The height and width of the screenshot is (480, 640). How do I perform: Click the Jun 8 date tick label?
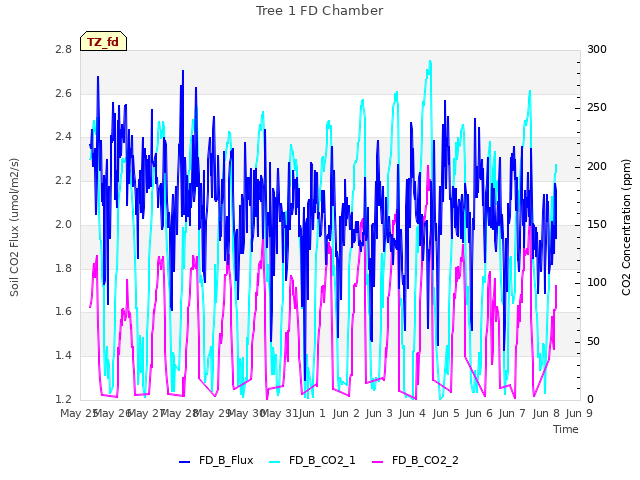(x=546, y=413)
